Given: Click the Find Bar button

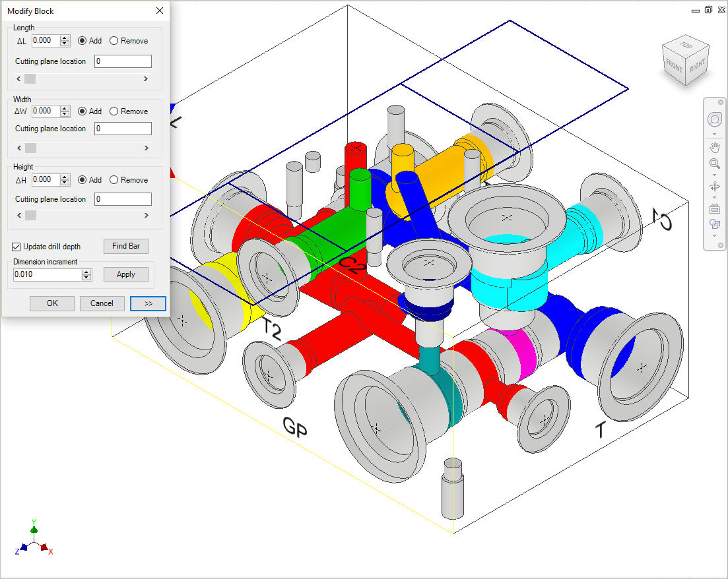Looking at the screenshot, I should coord(125,246).
